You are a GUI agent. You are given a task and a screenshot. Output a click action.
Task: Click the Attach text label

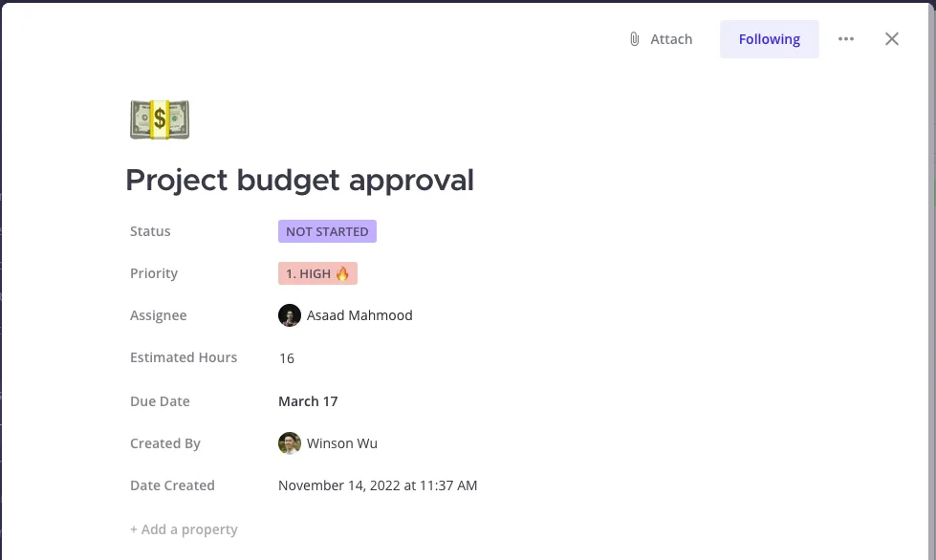(671, 39)
